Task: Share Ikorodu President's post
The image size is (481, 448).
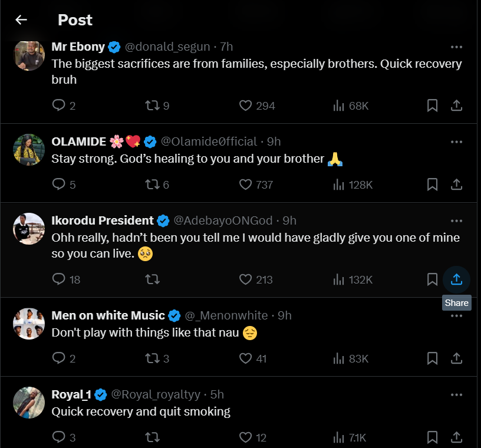Action: 456,279
